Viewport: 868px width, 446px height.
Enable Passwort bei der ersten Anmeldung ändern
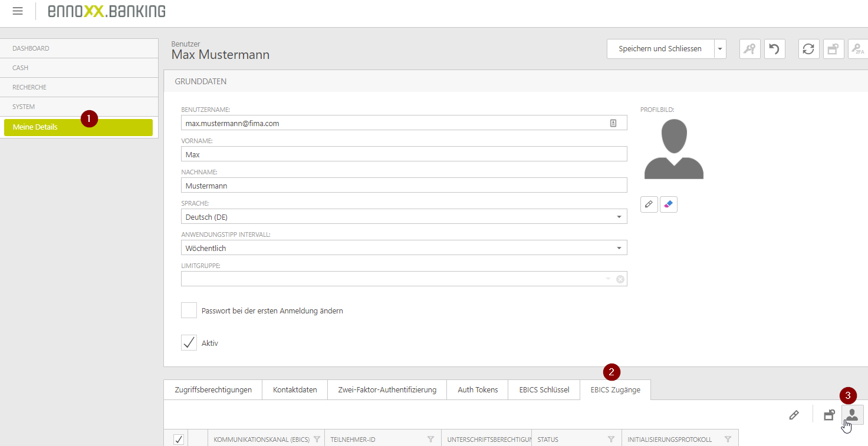tap(189, 310)
